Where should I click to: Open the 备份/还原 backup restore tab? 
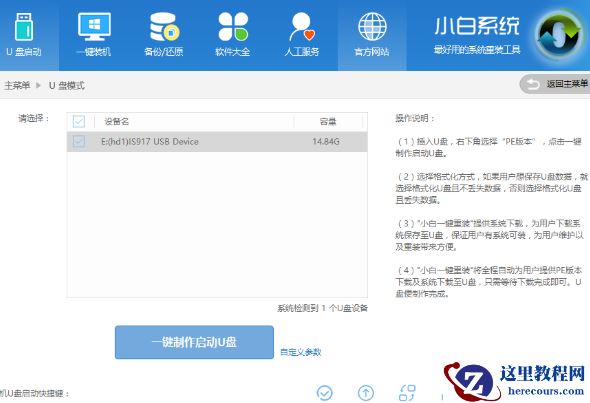point(163,35)
